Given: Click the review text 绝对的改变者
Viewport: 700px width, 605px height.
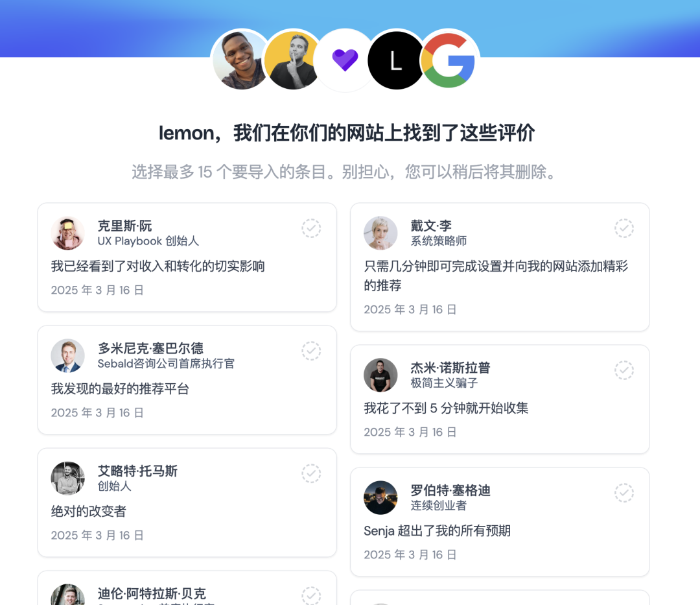Looking at the screenshot, I should click(89, 511).
